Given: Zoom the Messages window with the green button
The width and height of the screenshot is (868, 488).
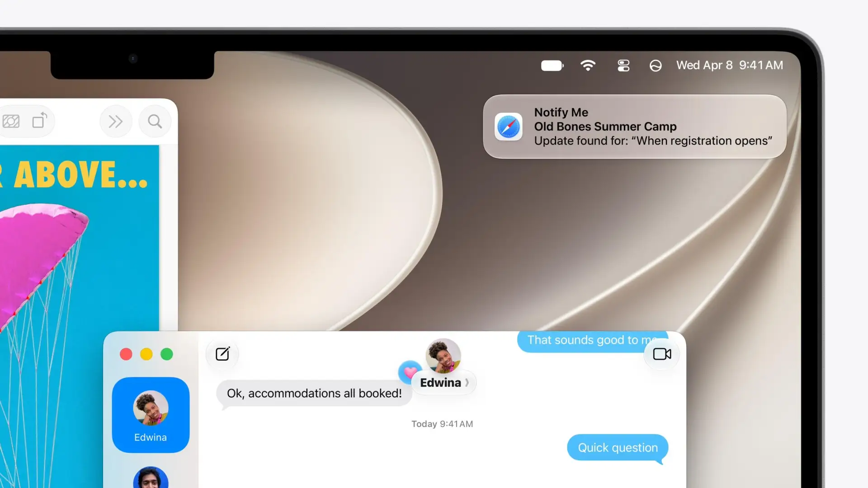Looking at the screenshot, I should 167,354.
